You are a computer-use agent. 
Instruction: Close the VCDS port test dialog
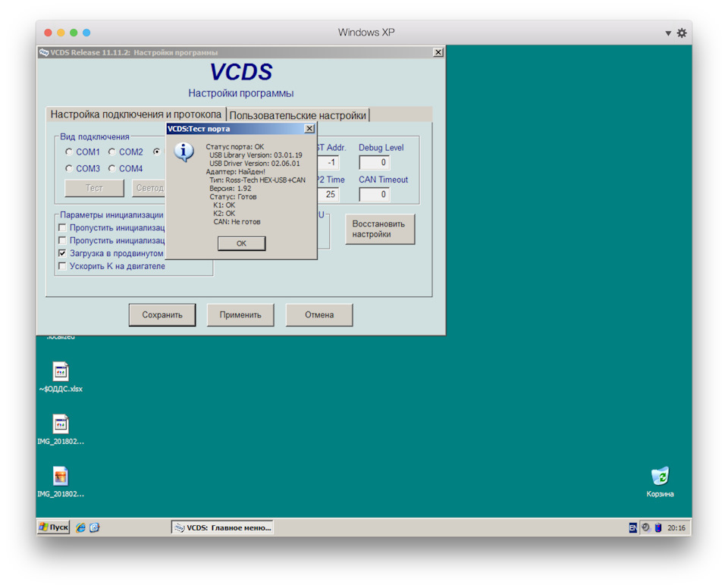click(309, 129)
